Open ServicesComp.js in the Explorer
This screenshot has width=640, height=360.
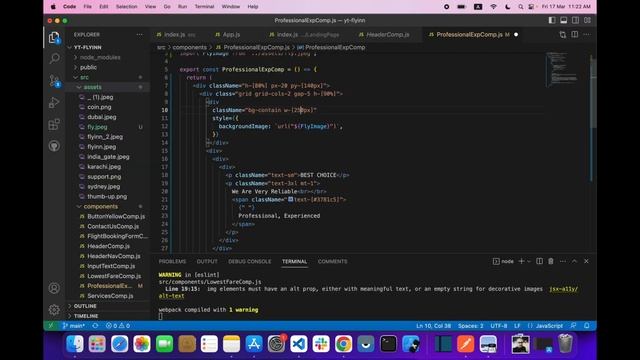[x=110, y=296]
